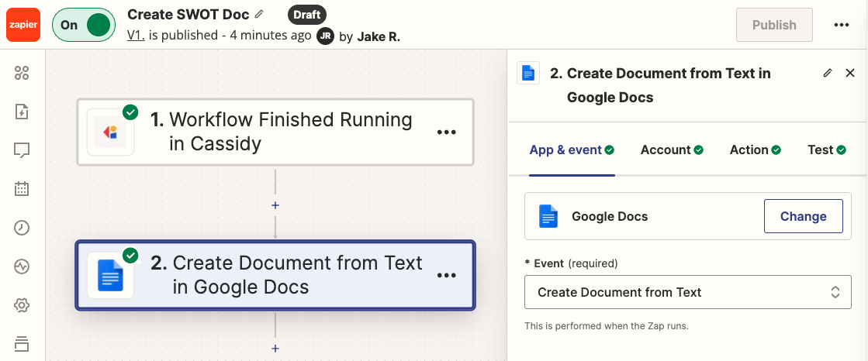Open options for step 2 Google Docs
Screen dimensions: 868x361
(x=447, y=275)
